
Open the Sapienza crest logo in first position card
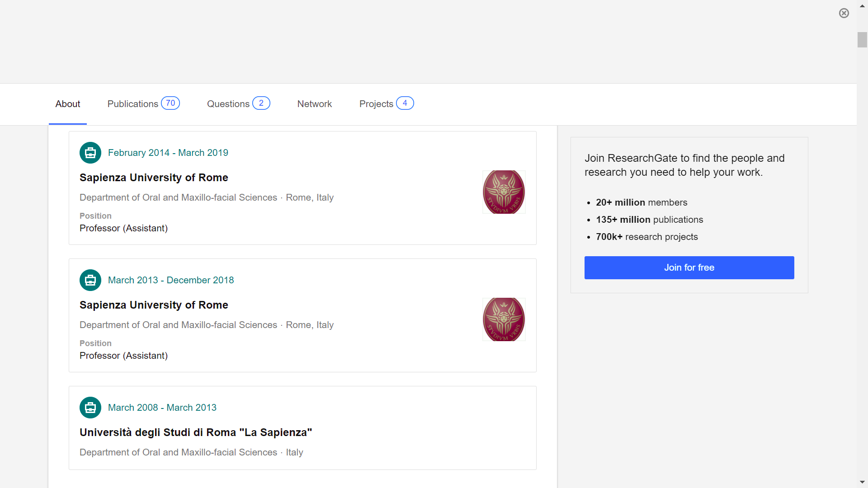click(504, 192)
